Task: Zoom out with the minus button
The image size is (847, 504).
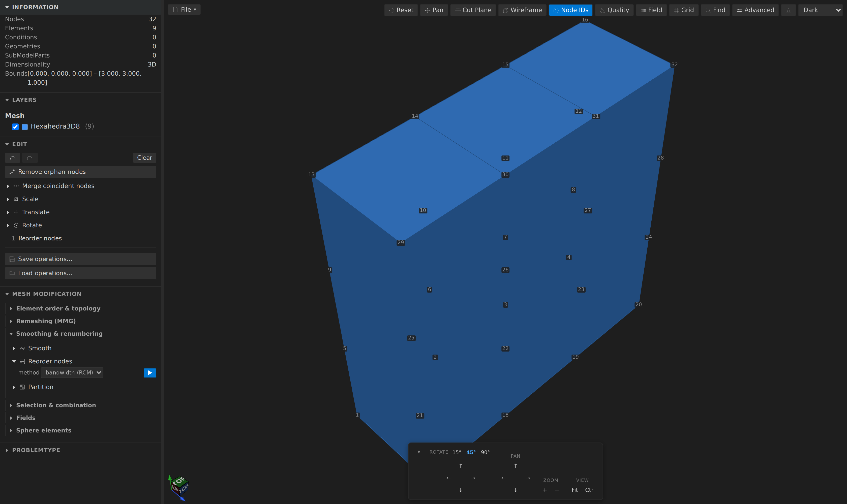Action: tap(557, 490)
